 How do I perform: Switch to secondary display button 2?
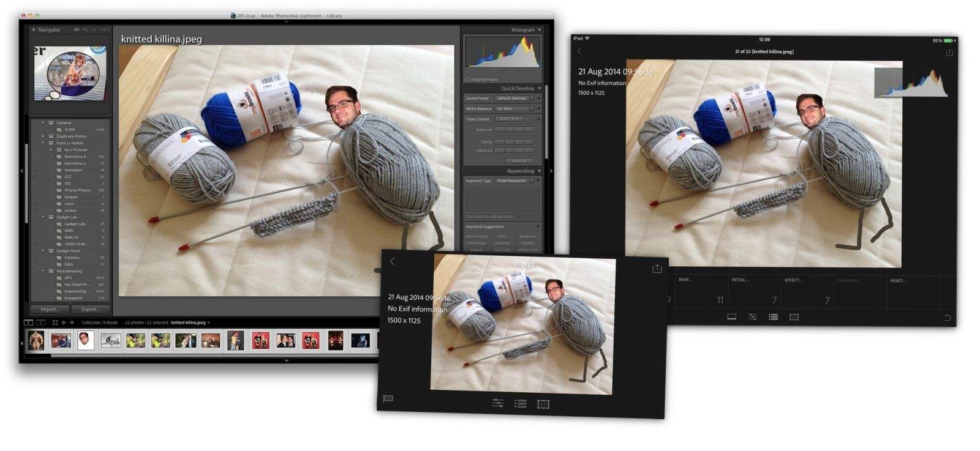click(40, 322)
